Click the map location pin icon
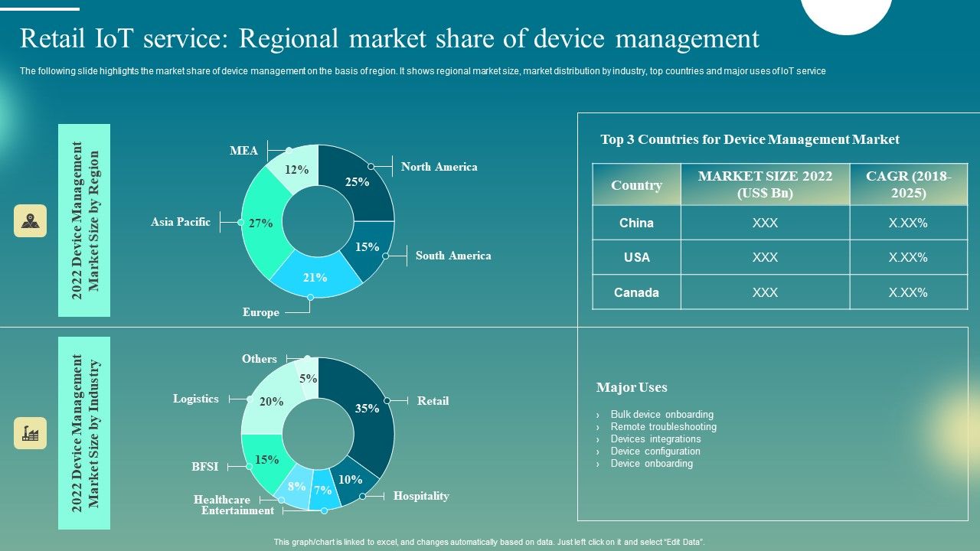Screen dimensions: 980x551 (31, 220)
